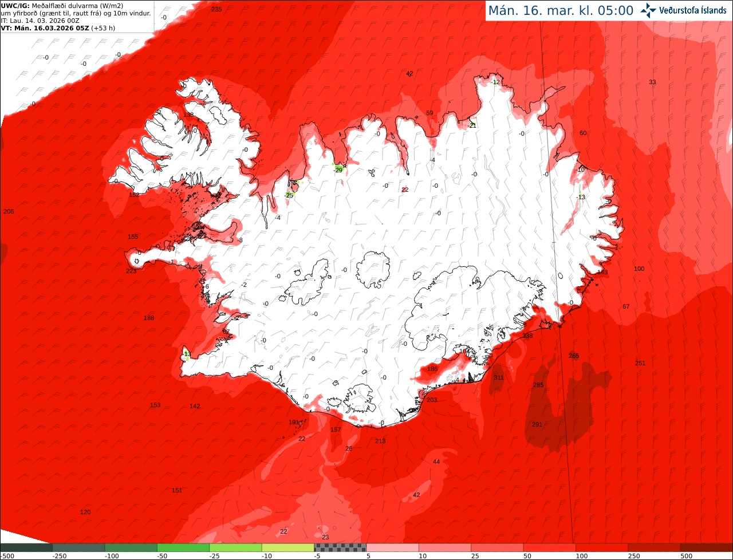Click the map value 291
Viewport: 733px width, 560px height.
tap(537, 425)
